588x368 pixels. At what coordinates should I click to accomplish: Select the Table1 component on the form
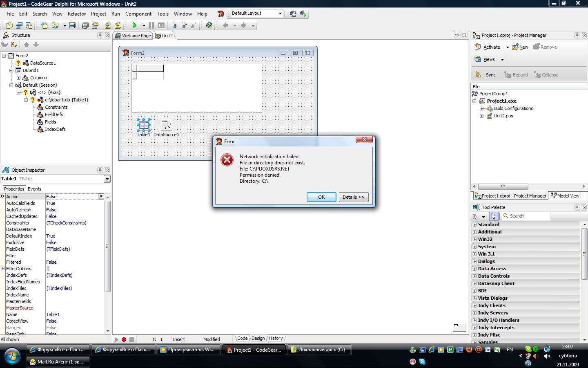(144, 125)
